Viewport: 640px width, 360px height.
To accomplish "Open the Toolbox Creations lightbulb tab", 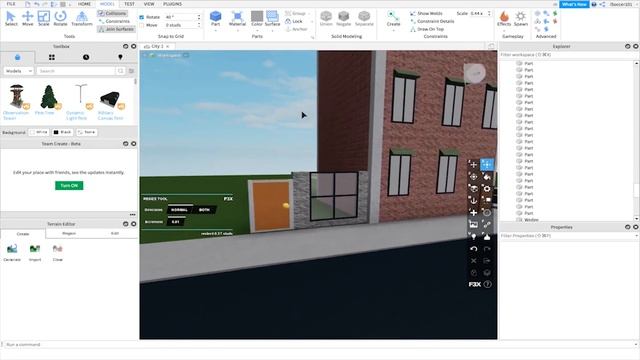I will [120, 57].
